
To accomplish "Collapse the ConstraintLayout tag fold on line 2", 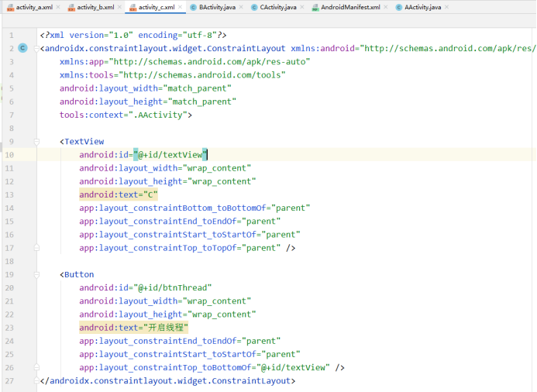I will coord(36,49).
